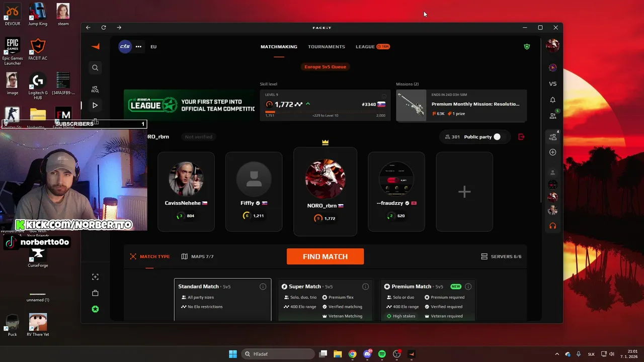The image size is (644, 362).
Task: Click the Elo progress bar to Level 10
Action: [325, 112]
